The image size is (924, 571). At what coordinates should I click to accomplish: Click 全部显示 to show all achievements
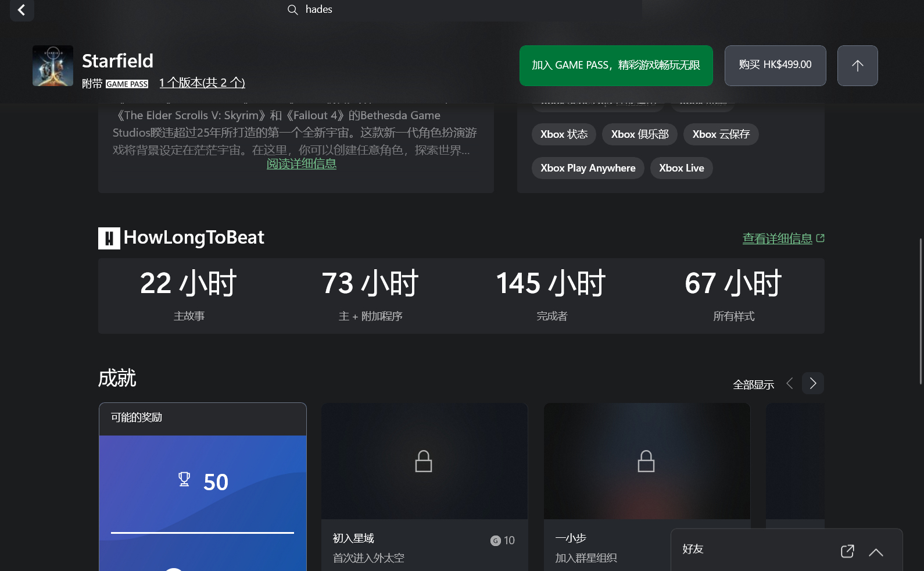[x=753, y=384]
